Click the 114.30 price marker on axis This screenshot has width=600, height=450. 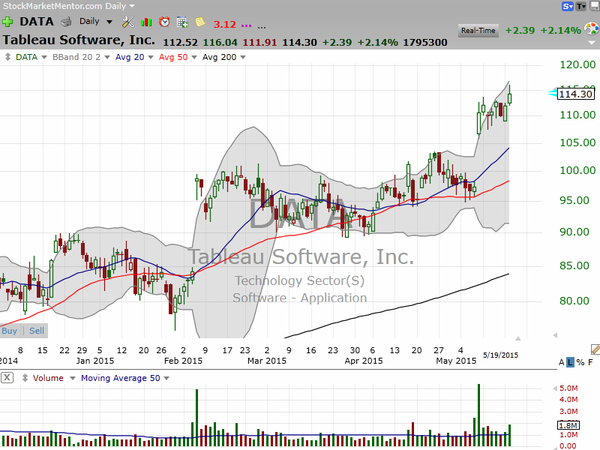[576, 94]
